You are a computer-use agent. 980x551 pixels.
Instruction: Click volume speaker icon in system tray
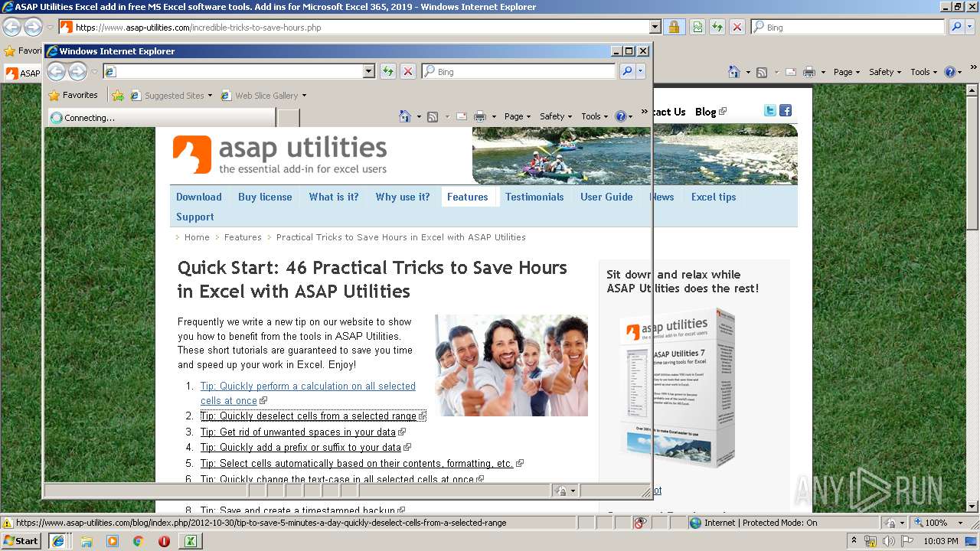(888, 541)
